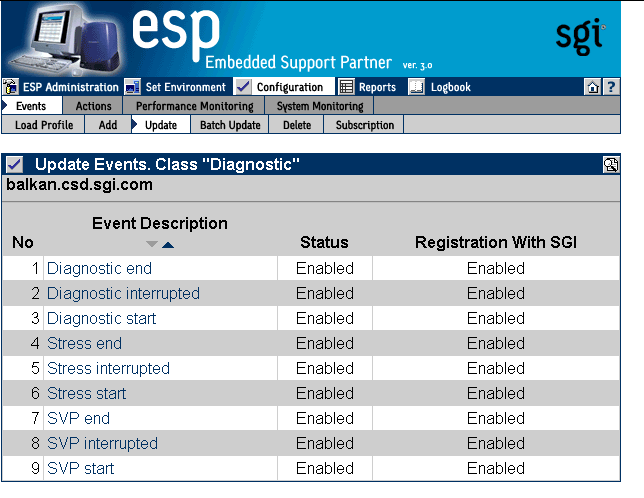The image size is (644, 498).
Task: Click the computer logo image in banner
Action: 66,39
